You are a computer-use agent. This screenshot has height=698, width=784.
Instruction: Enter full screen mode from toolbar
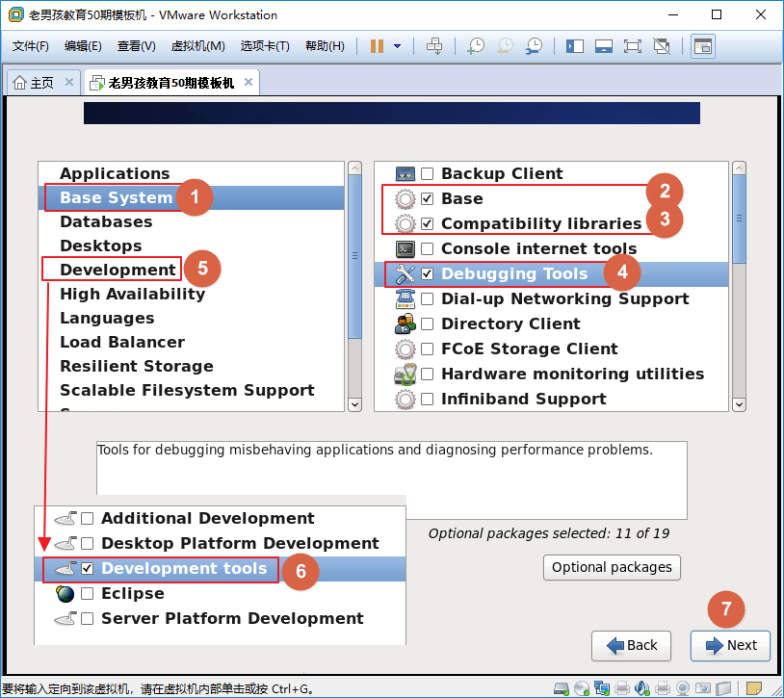(x=632, y=46)
